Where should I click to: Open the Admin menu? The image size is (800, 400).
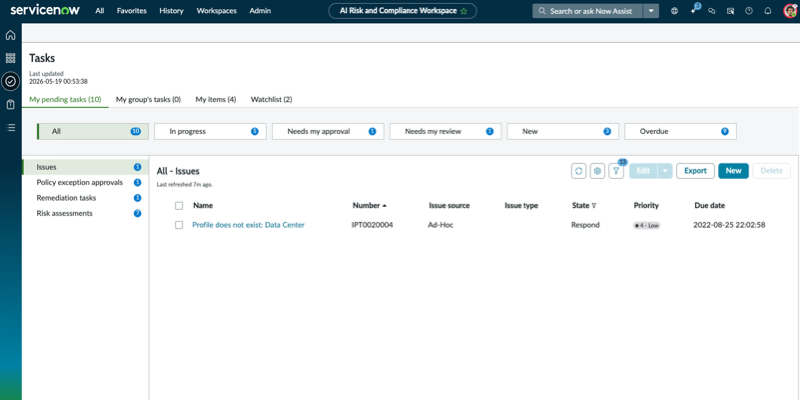coord(260,11)
